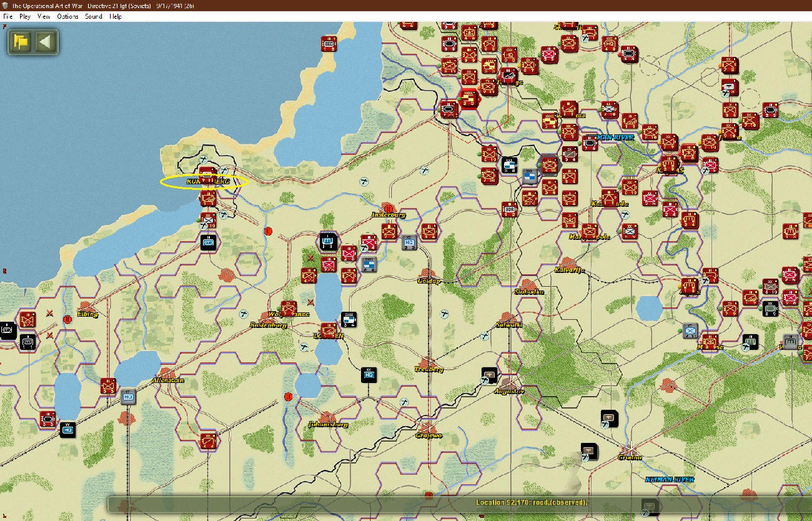812x521 pixels.
Task: Select the gray HQ unit near Allenstein
Action: click(128, 395)
